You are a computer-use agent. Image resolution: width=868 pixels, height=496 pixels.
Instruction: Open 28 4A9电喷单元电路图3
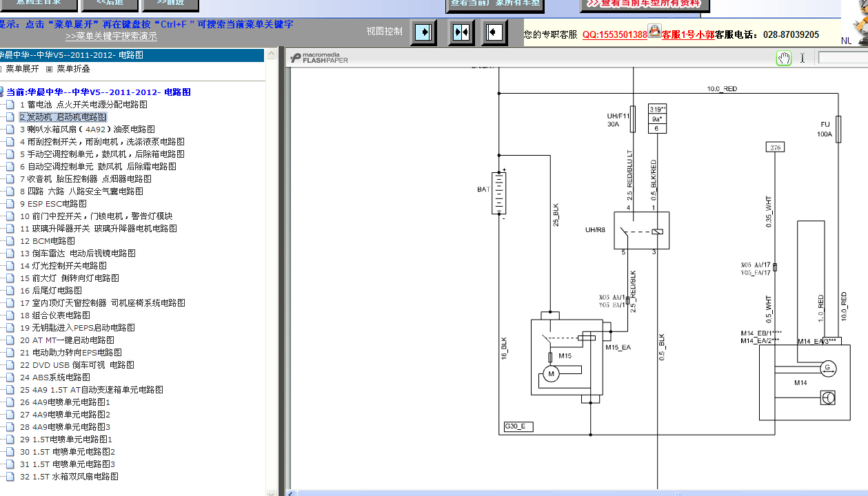(x=65, y=427)
